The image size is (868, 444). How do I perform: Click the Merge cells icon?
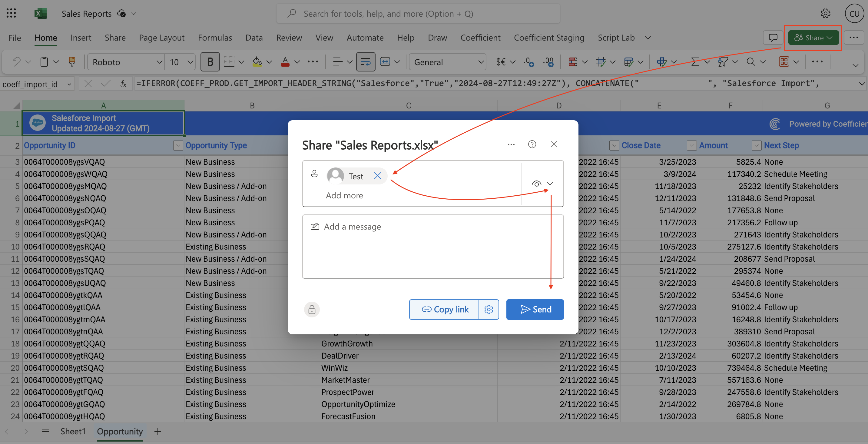point(385,62)
